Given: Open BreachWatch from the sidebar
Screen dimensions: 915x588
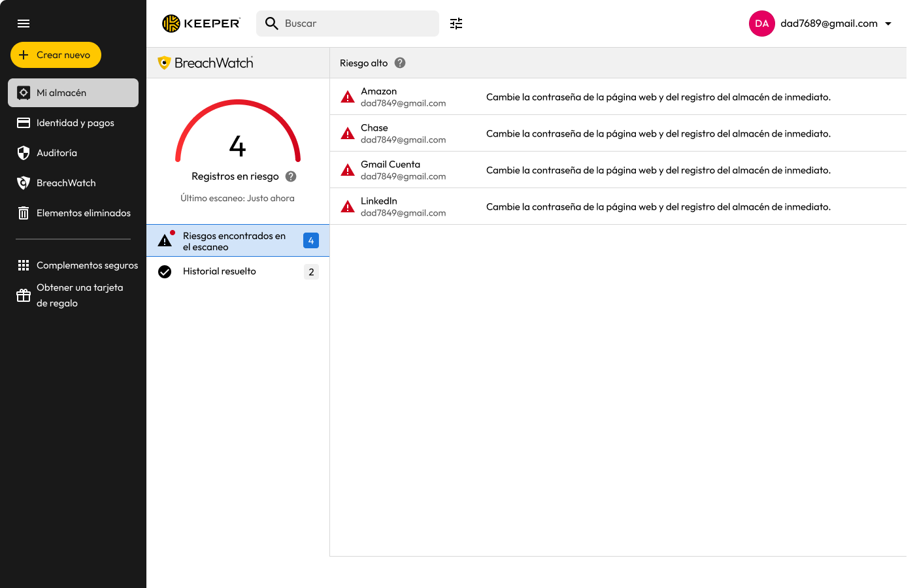Looking at the screenshot, I should pyautogui.click(x=73, y=183).
